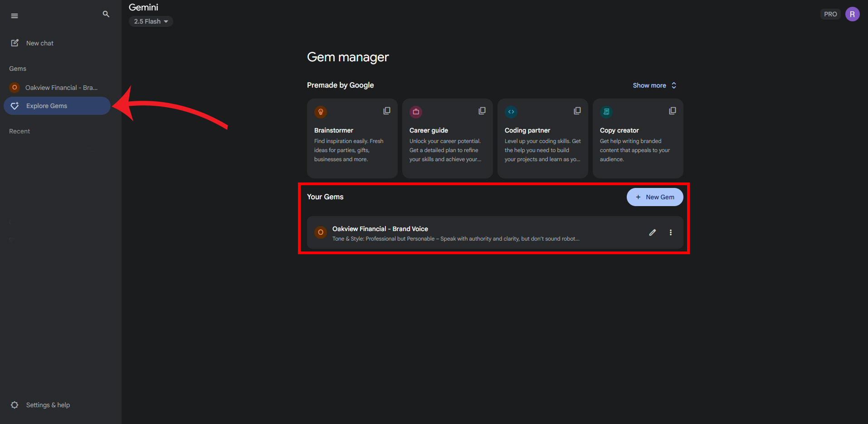Duplicate the Copy creator gem via its copy icon

[x=672, y=110]
